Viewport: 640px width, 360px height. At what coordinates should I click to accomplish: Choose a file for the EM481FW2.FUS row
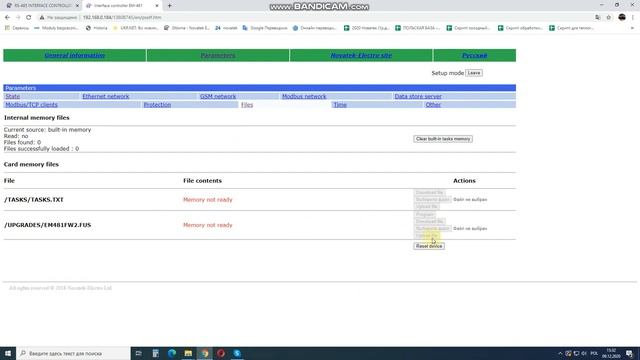click(x=432, y=229)
